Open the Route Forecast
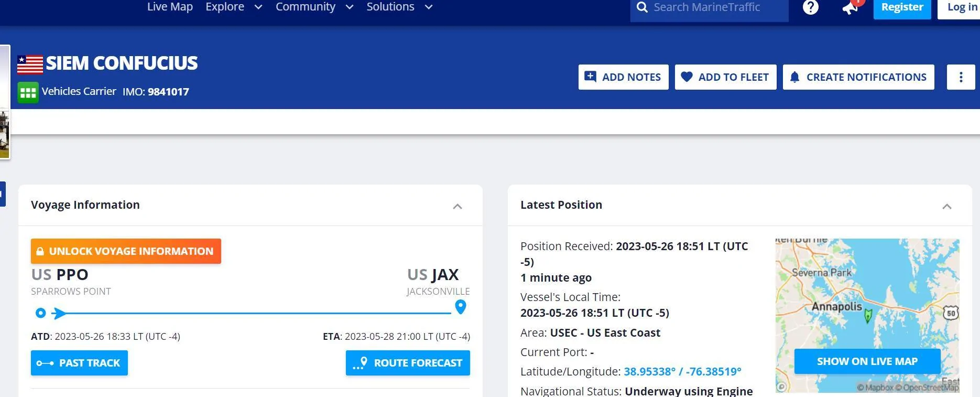This screenshot has width=980, height=397. pyautogui.click(x=408, y=363)
